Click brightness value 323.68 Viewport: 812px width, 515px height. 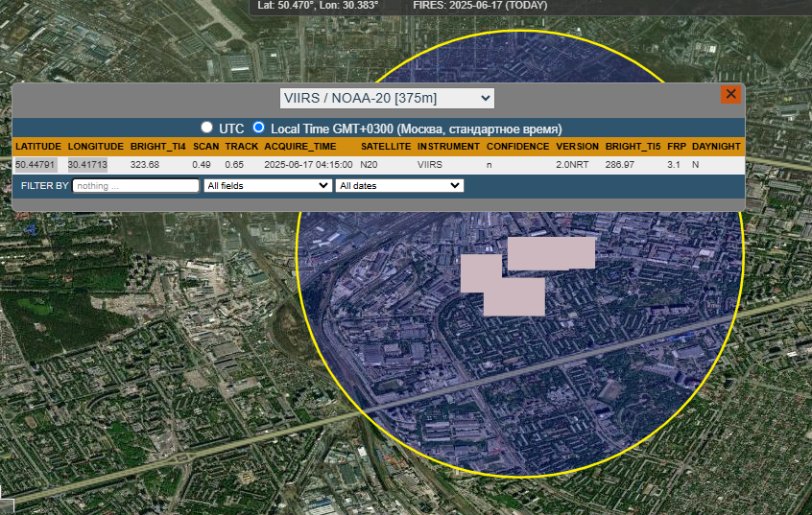145,165
